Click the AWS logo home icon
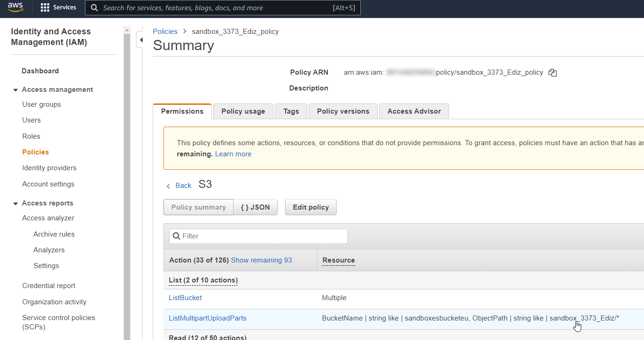644x340 pixels. tap(15, 7)
